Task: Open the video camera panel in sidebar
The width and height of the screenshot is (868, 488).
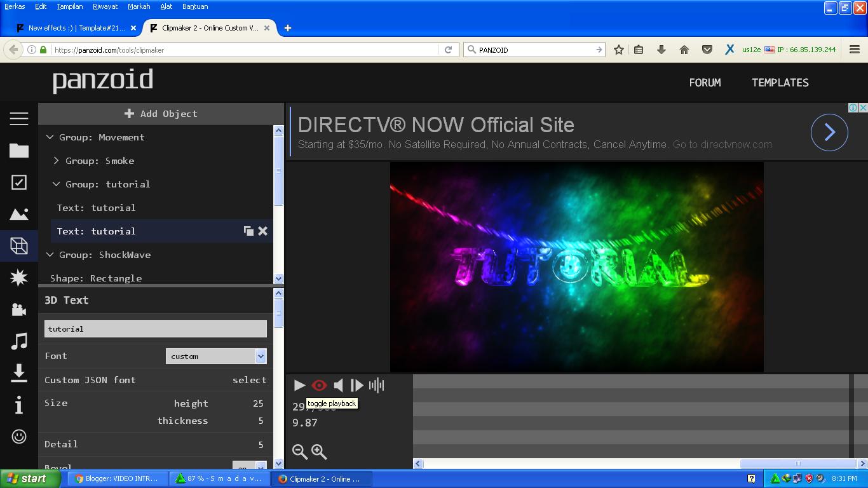Action: pos(19,309)
